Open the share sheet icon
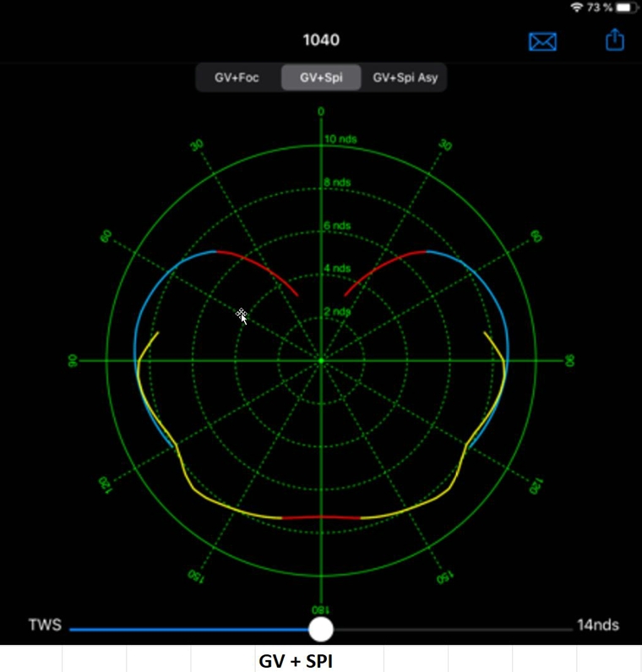The height and width of the screenshot is (672, 642). click(x=615, y=40)
